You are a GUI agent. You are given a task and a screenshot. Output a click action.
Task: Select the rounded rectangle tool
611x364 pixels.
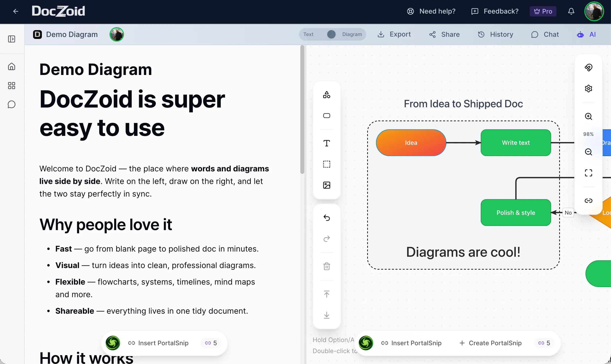point(327,116)
